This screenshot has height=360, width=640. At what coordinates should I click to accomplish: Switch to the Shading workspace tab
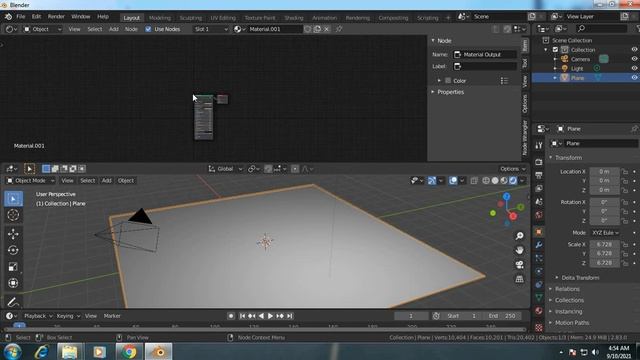tap(294, 18)
